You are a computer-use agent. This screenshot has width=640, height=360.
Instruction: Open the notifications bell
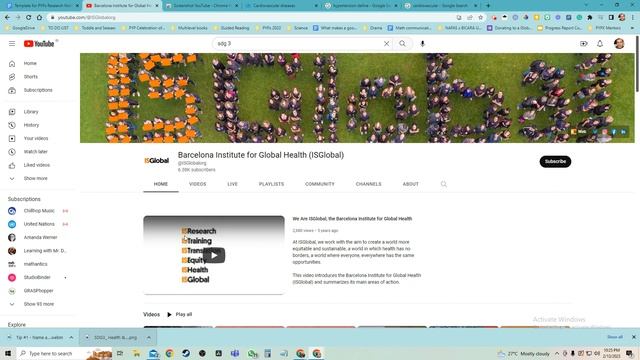point(600,43)
